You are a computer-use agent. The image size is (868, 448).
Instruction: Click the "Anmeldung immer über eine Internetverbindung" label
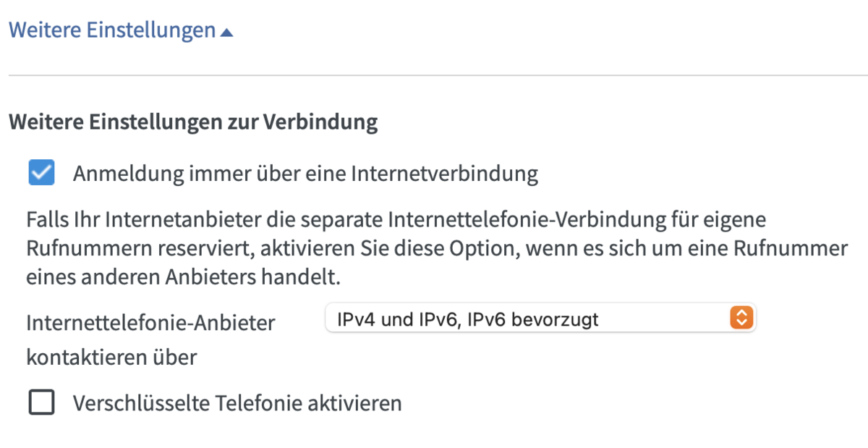[305, 174]
